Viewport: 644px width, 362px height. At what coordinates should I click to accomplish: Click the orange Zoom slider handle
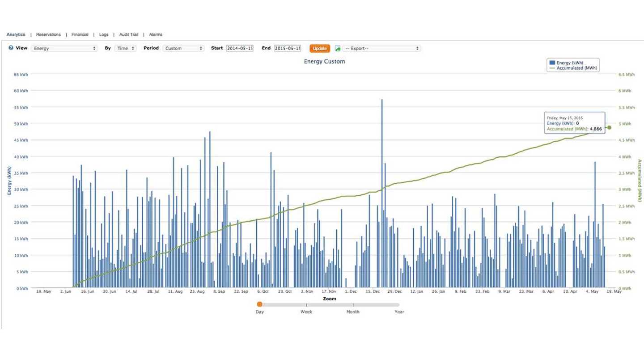pyautogui.click(x=259, y=304)
